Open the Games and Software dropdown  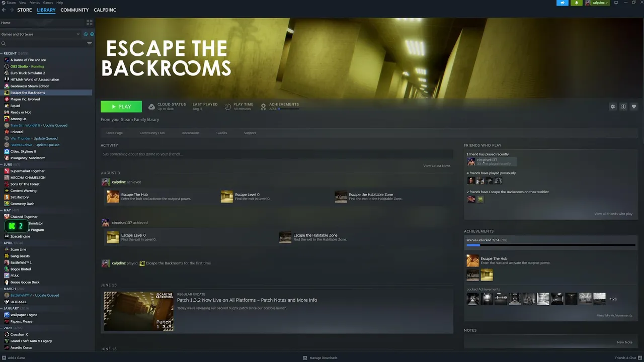pyautogui.click(x=40, y=34)
